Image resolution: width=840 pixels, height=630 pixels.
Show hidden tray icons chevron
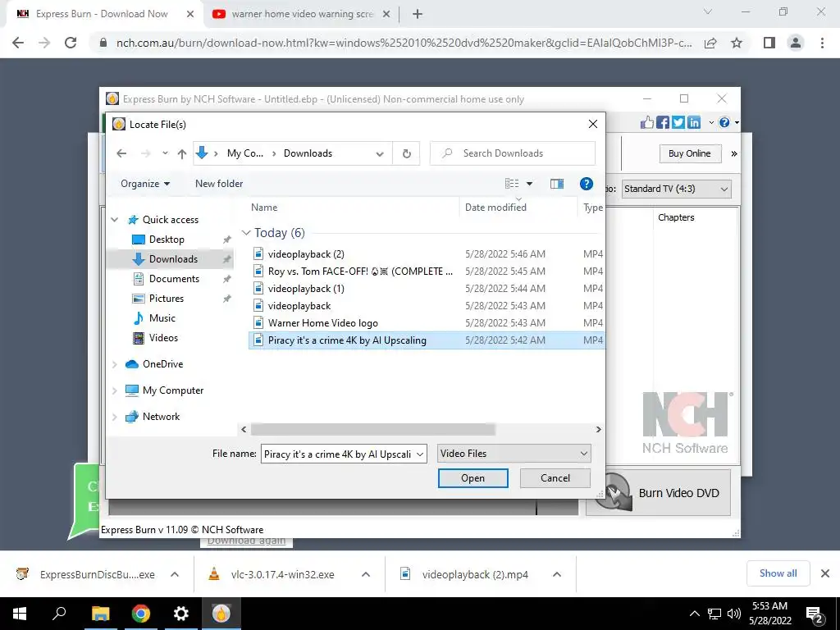tap(694, 614)
